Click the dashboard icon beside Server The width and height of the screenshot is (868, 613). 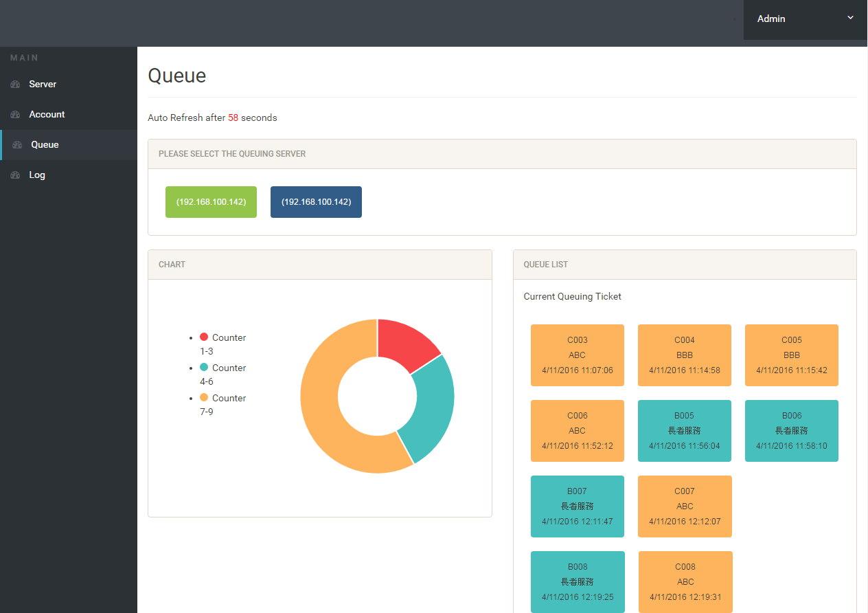point(15,85)
